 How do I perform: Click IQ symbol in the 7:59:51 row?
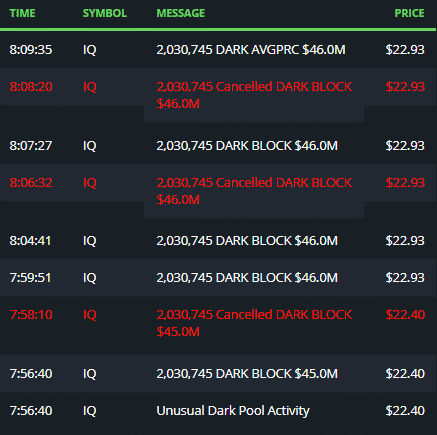click(90, 278)
